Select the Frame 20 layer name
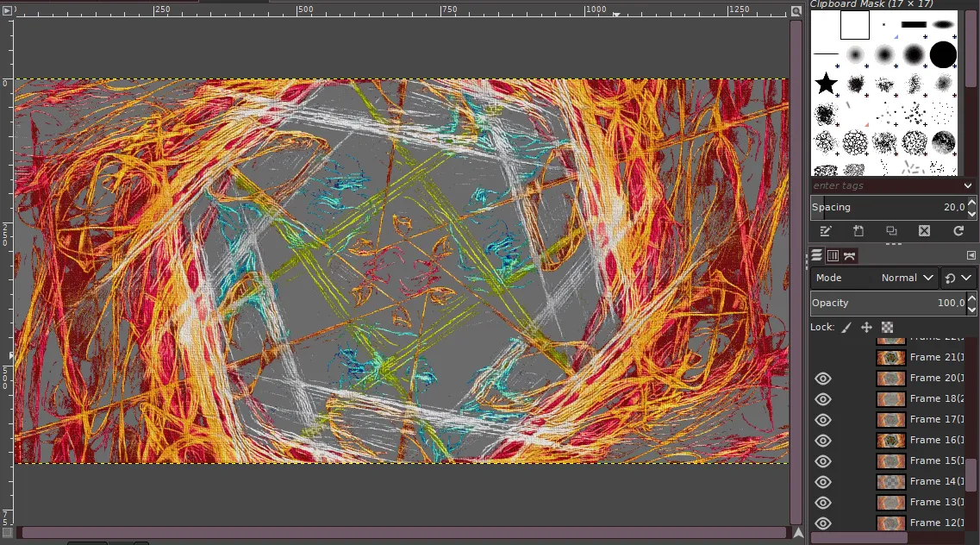Image resolution: width=980 pixels, height=545 pixels. coord(937,378)
